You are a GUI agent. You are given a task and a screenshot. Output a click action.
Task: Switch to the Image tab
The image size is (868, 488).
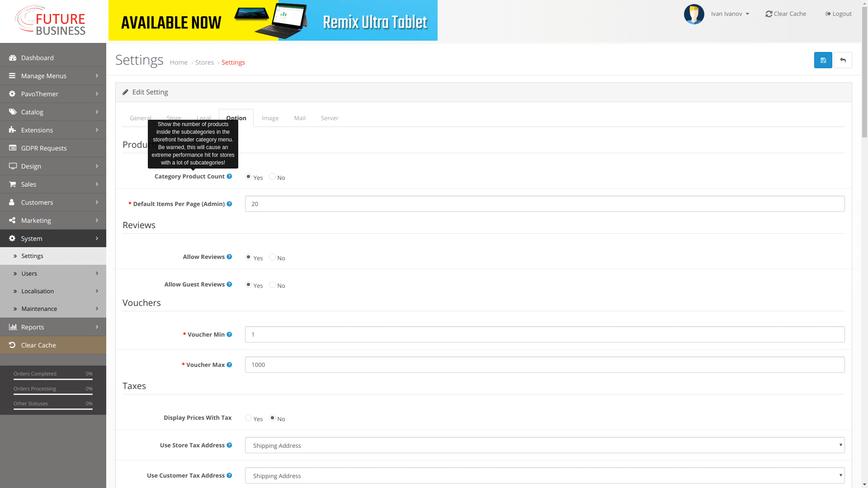(269, 117)
